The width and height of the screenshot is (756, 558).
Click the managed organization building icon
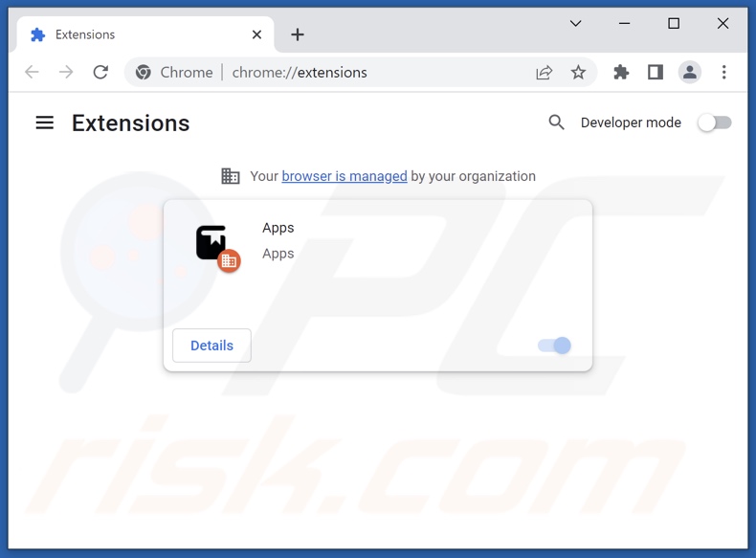230,176
